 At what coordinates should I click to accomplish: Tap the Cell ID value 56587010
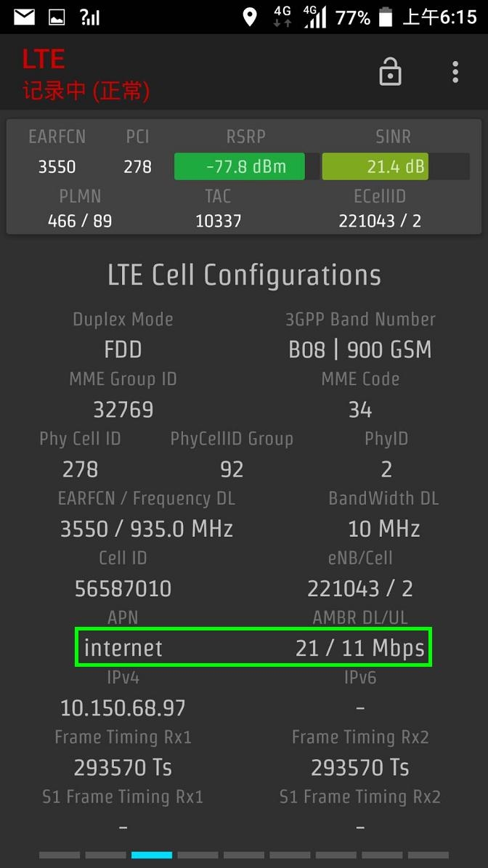click(123, 589)
